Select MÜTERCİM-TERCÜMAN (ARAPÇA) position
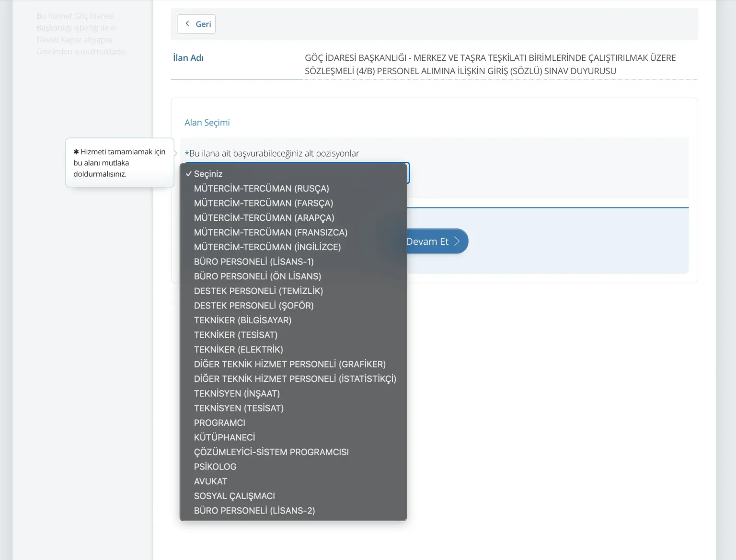 pyautogui.click(x=264, y=218)
